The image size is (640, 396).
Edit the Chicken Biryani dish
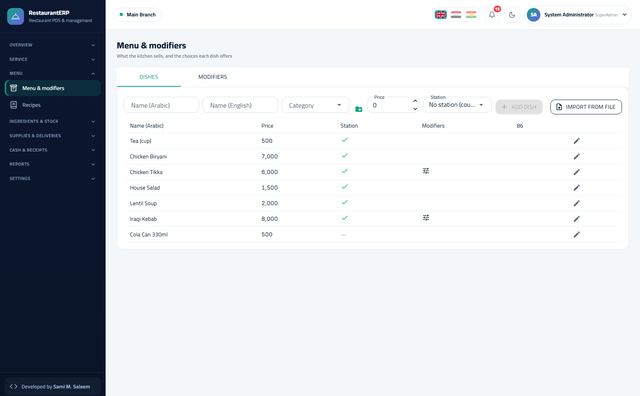576,156
